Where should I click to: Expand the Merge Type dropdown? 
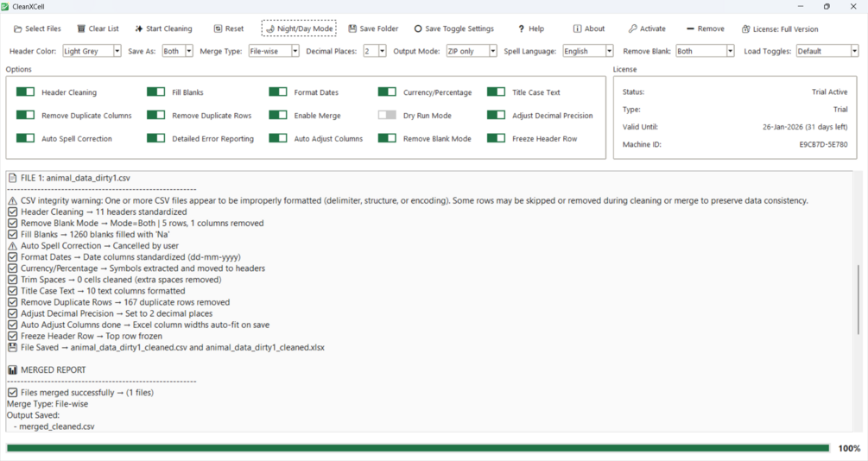(274, 51)
